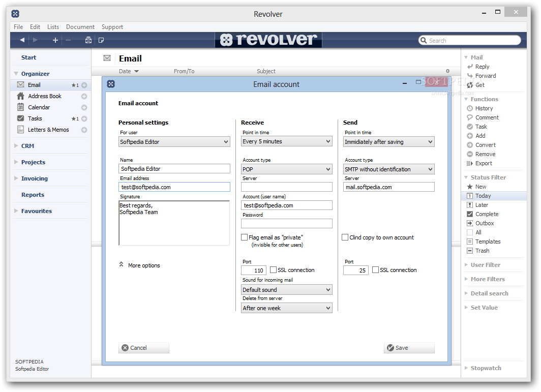Open the File menu
The width and height of the screenshot is (541, 392).
click(x=18, y=27)
